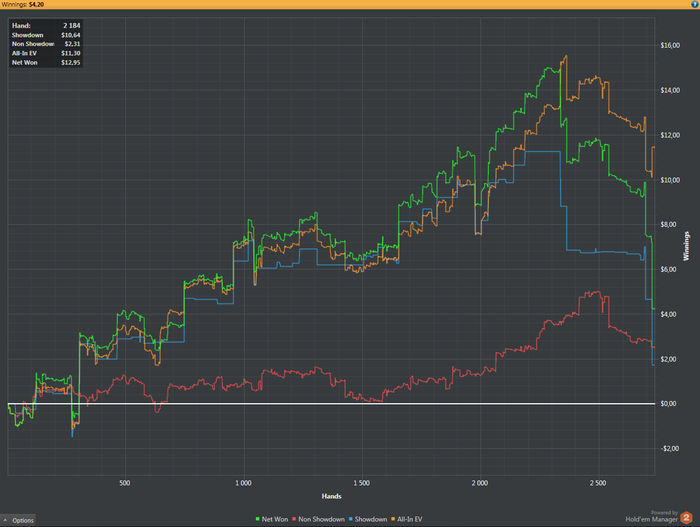Click the 1 000 x-axis label
The width and height of the screenshot is (700, 527).
tap(243, 483)
